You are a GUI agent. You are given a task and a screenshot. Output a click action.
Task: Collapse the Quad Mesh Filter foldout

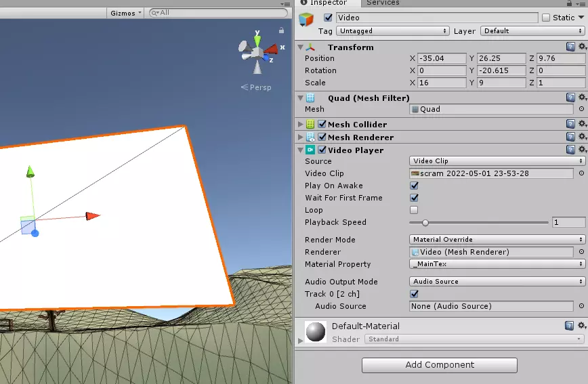[x=300, y=98]
